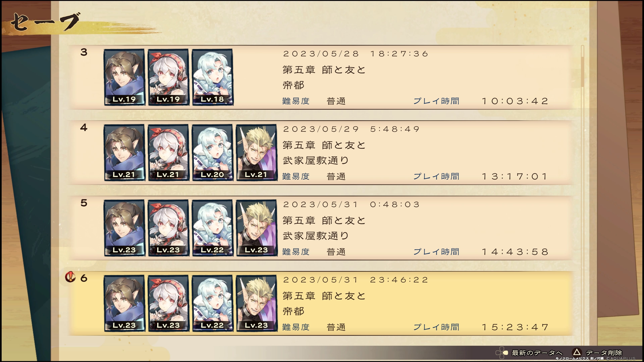The height and width of the screenshot is (362, 644).
Task: Click the データ削除 label
Action: (x=604, y=353)
